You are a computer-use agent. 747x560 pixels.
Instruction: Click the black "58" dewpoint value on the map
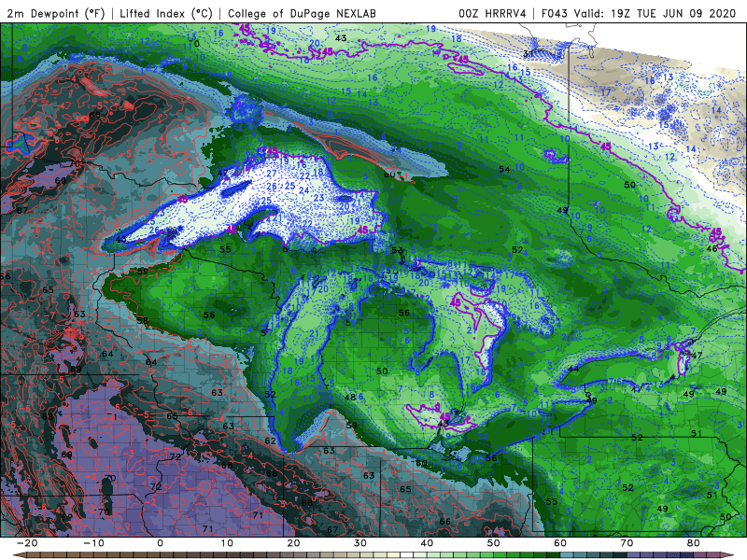[x=143, y=320]
